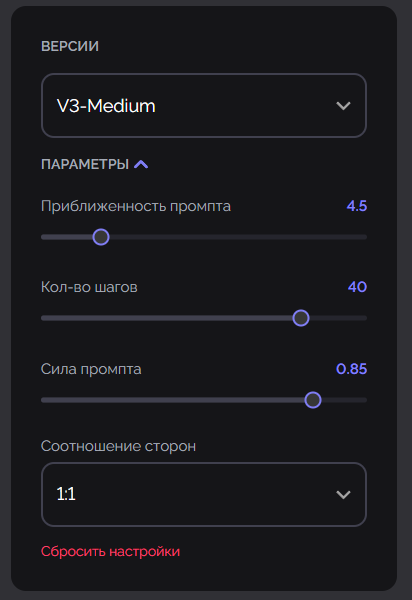Click filled track of Сила промпта slider
This screenshot has width=412, height=600.
(x=173, y=400)
